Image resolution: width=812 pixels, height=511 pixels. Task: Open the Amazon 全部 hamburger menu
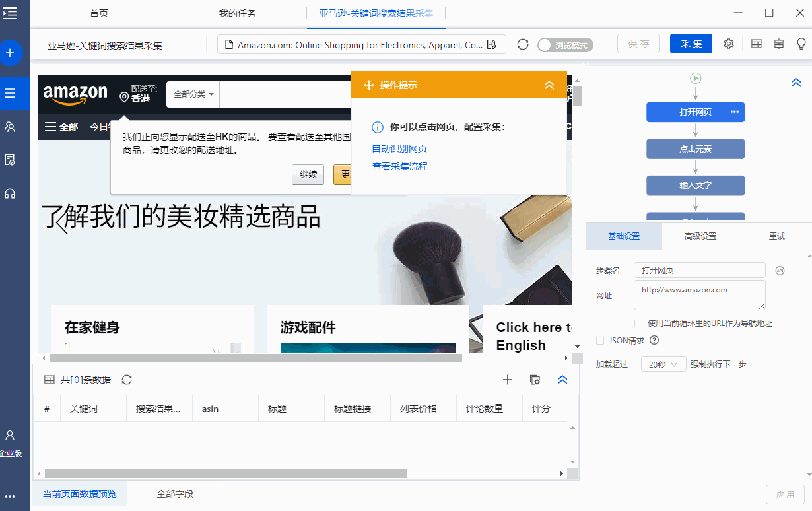point(61,127)
